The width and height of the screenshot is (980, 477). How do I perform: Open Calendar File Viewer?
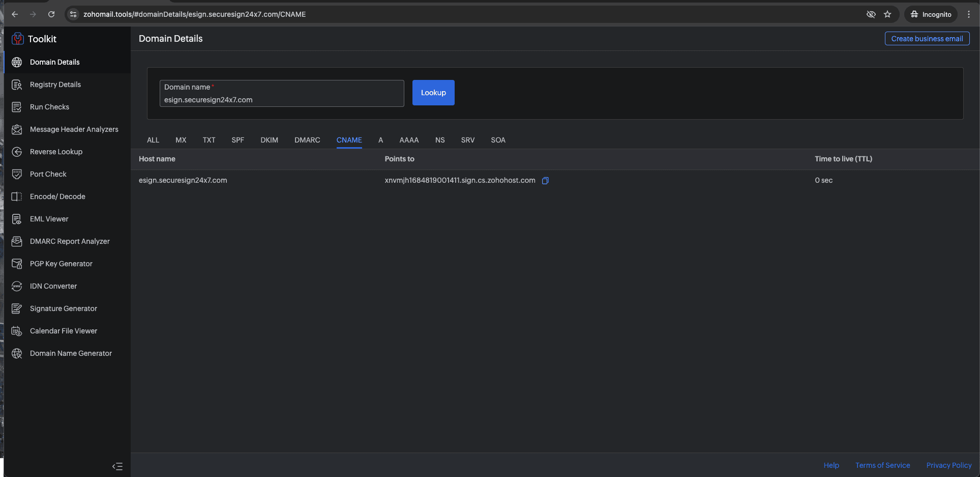point(64,331)
